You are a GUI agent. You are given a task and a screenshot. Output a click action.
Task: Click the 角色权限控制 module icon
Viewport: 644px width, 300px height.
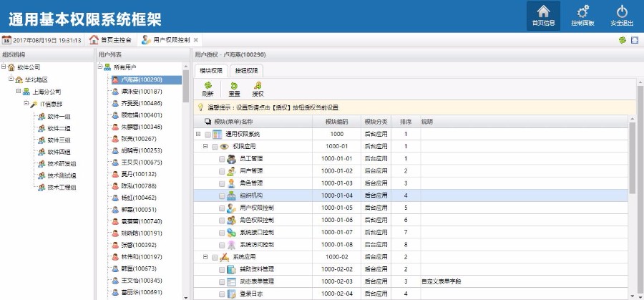(x=231, y=221)
